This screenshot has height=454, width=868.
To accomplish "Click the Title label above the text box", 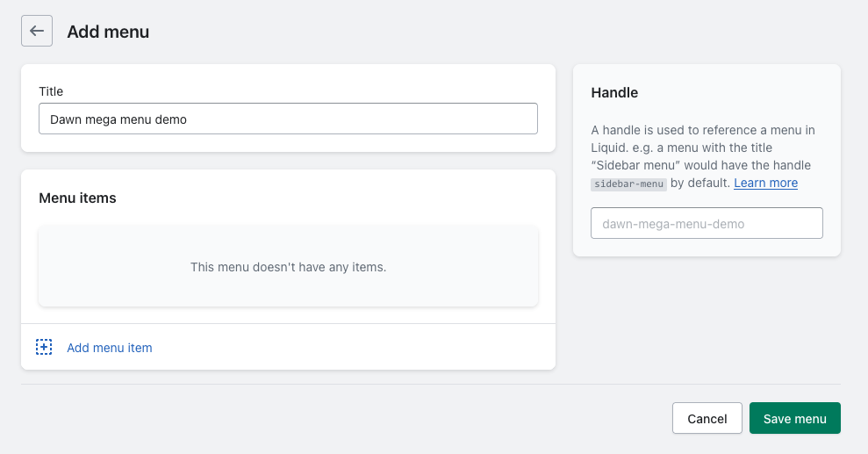I will tap(51, 91).
